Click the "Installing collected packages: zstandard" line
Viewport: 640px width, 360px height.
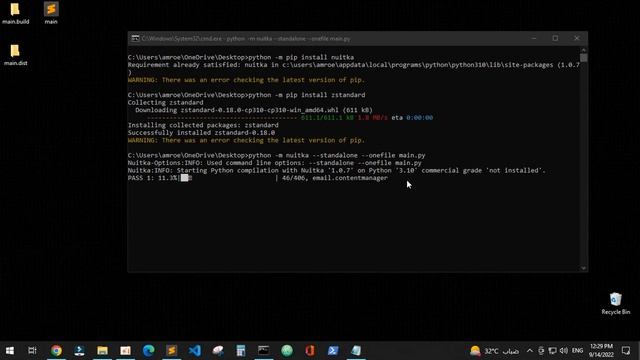point(203,125)
